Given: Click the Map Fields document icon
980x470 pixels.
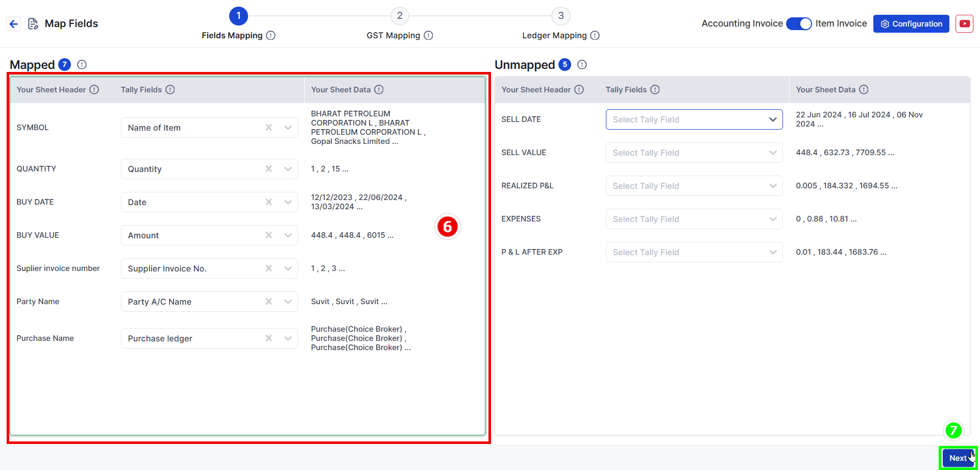Looking at the screenshot, I should tap(33, 23).
